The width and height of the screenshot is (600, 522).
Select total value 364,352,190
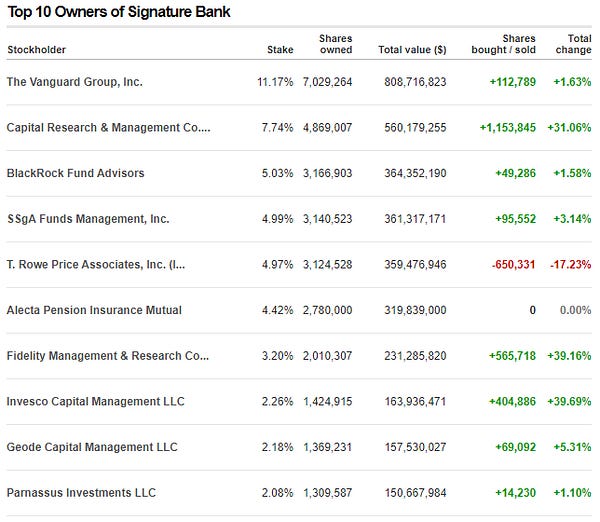pyautogui.click(x=415, y=173)
